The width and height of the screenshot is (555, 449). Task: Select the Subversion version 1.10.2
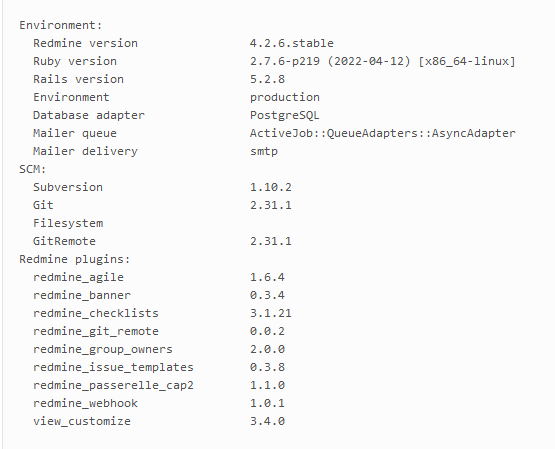pos(271,187)
